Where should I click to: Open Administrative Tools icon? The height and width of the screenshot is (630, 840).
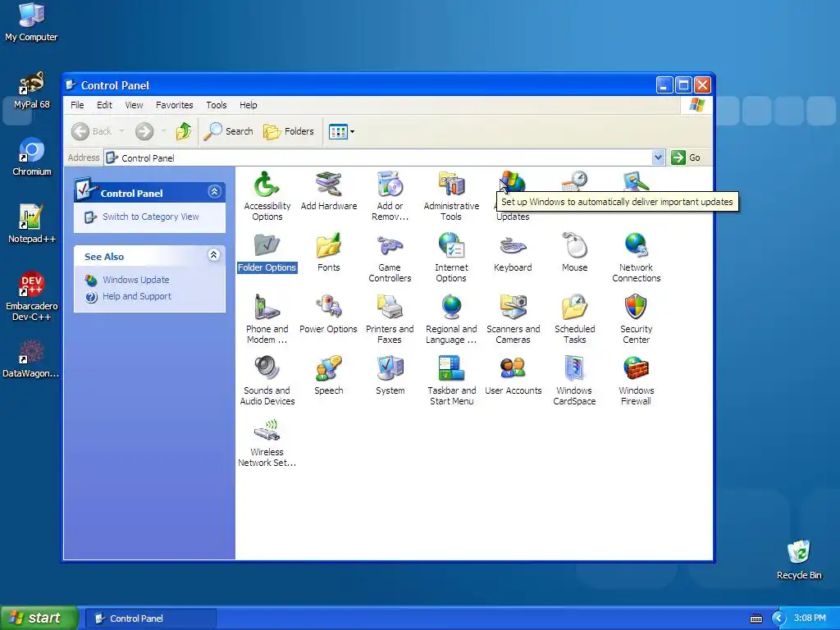451,185
